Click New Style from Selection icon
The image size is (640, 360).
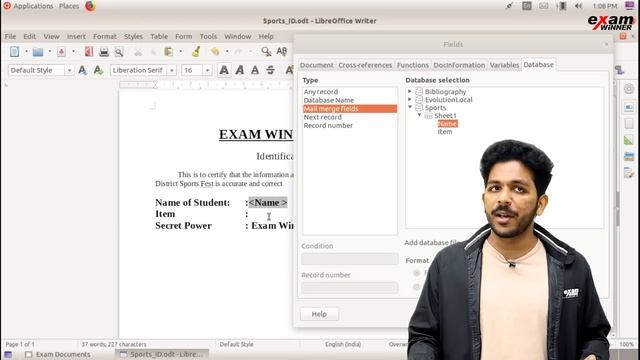click(x=98, y=70)
